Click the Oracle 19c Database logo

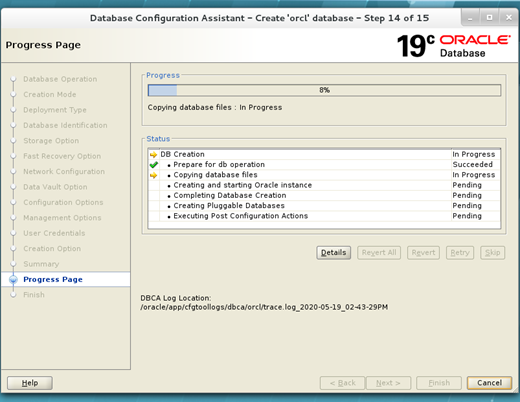454,46
